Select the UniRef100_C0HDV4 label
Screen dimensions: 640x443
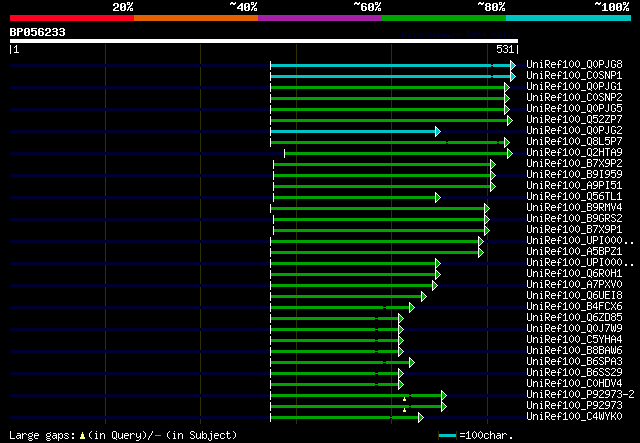[574, 384]
